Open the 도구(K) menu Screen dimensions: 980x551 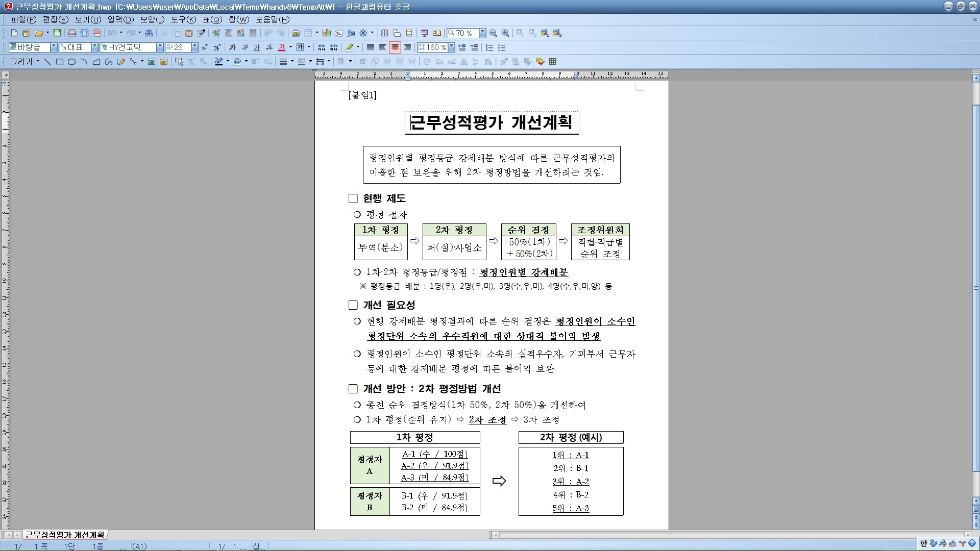[x=183, y=19]
